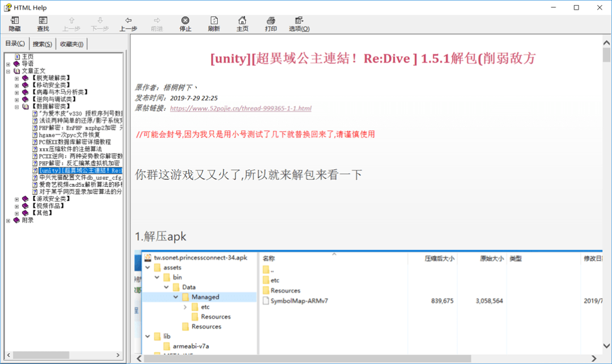Click content pane scroll-down arrow
The height and width of the screenshot is (364, 612).
tap(606, 346)
